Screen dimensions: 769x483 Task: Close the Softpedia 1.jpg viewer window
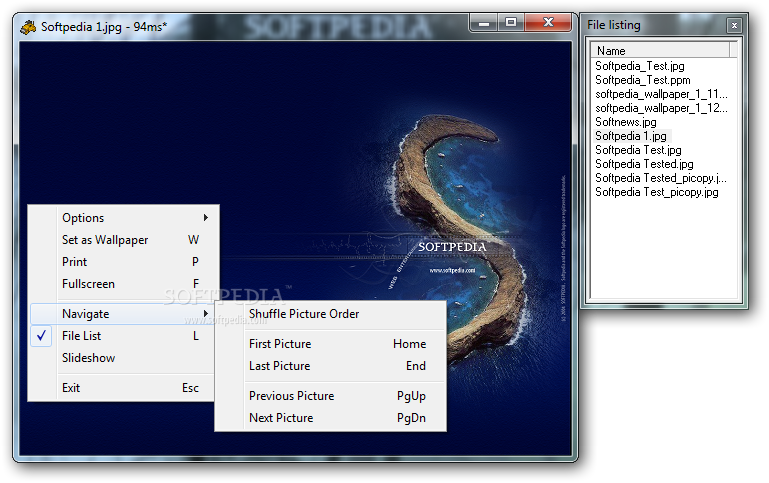pos(548,23)
